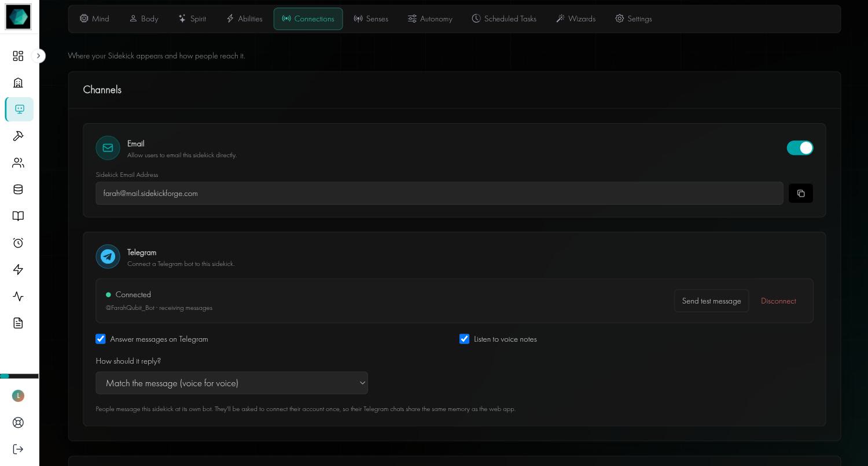Disconnect the Telegram bot

click(778, 301)
